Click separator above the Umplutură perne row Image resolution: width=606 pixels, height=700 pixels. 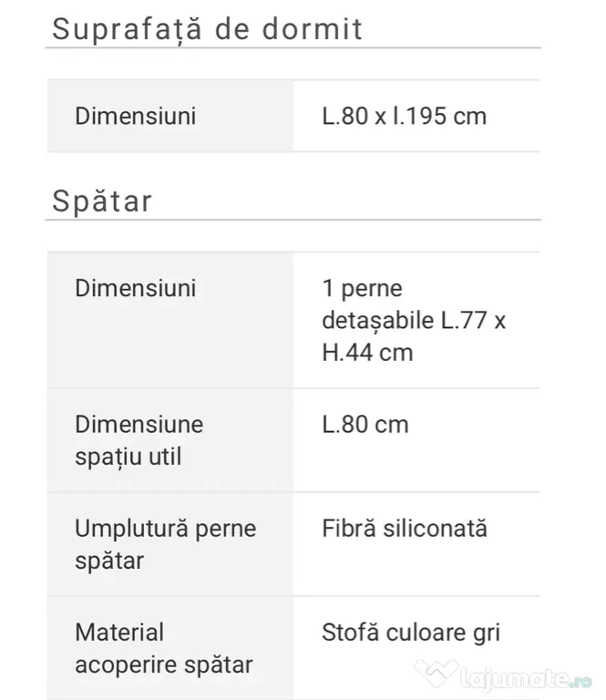pos(293,492)
